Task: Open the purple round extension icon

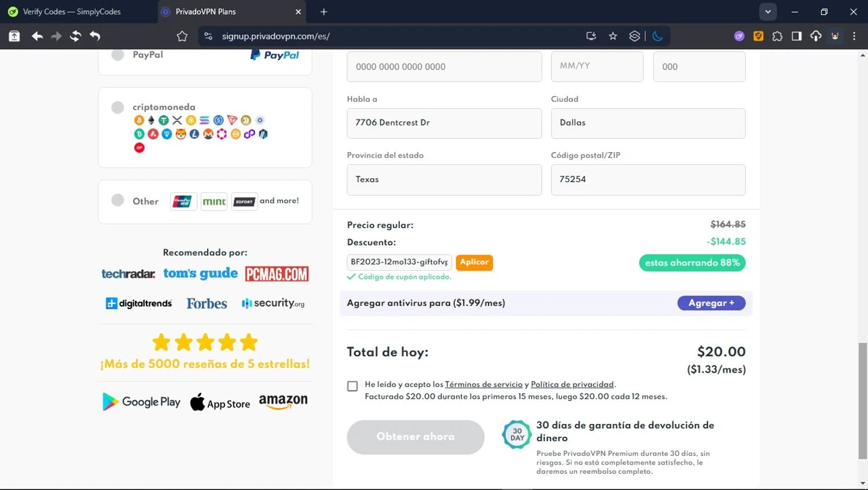Action: pos(740,36)
